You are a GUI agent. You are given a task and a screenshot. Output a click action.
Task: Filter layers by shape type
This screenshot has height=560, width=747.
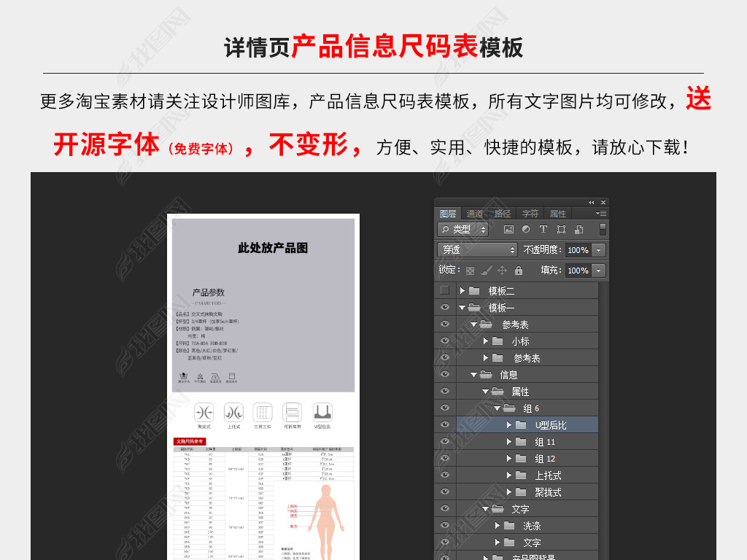pos(561,229)
